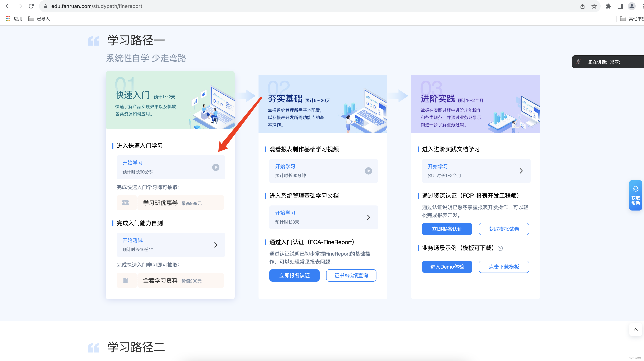Click the 获取帮助 headset floating icon

point(635,189)
